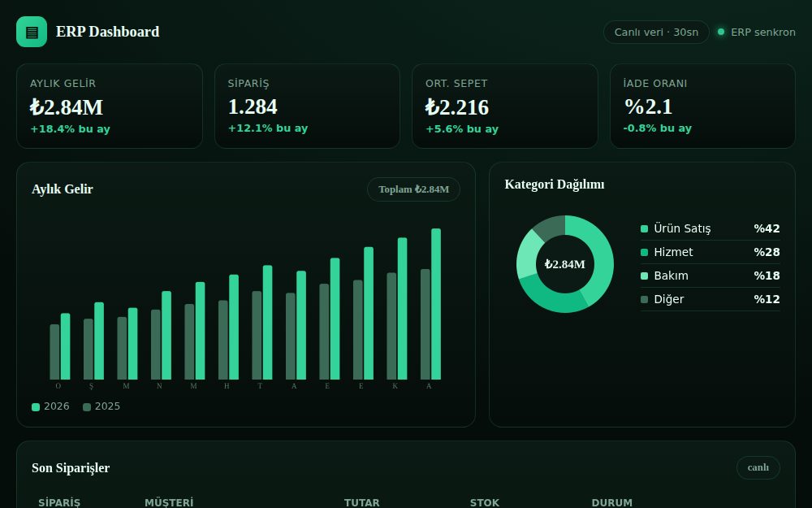Click the 'H' month label on chart axis
Image resolution: width=812 pixels, height=508 pixels.
click(x=227, y=386)
